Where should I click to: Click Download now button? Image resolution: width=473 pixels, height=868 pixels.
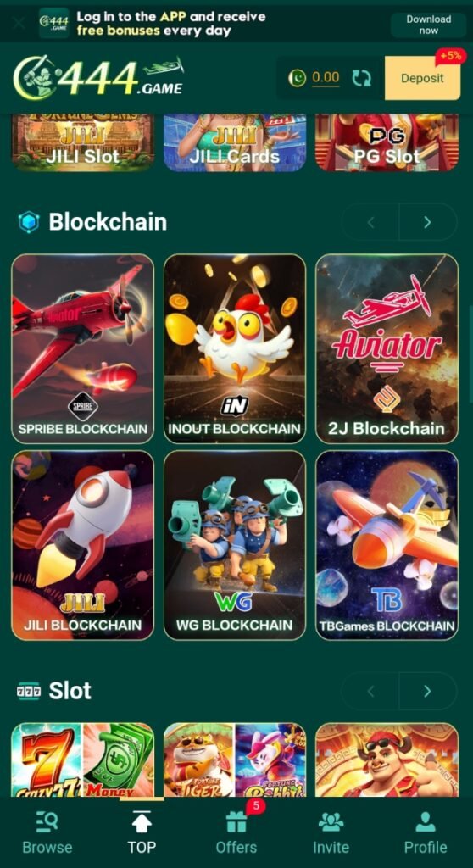pyautogui.click(x=429, y=25)
